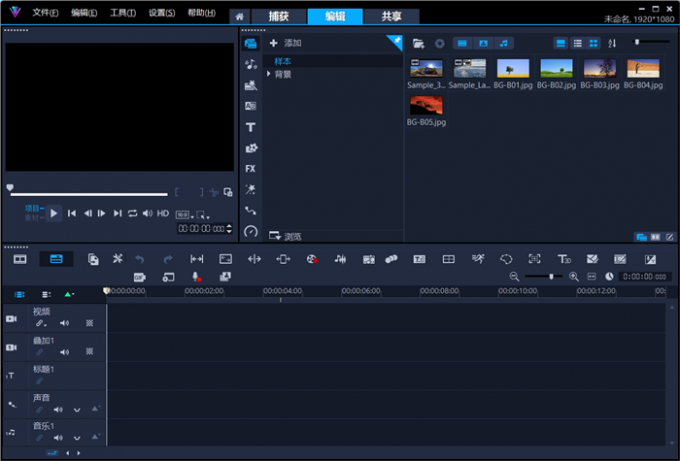
Task: Open the Title library T icon
Action: point(250,127)
